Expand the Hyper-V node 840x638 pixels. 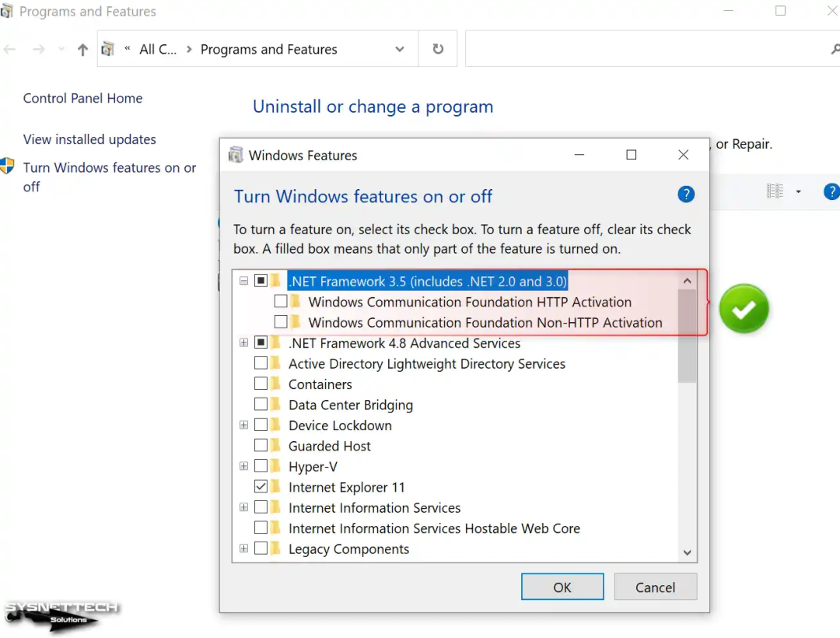click(x=243, y=466)
